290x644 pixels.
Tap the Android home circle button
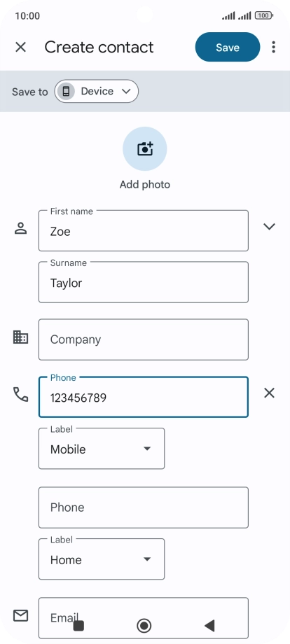(144, 626)
